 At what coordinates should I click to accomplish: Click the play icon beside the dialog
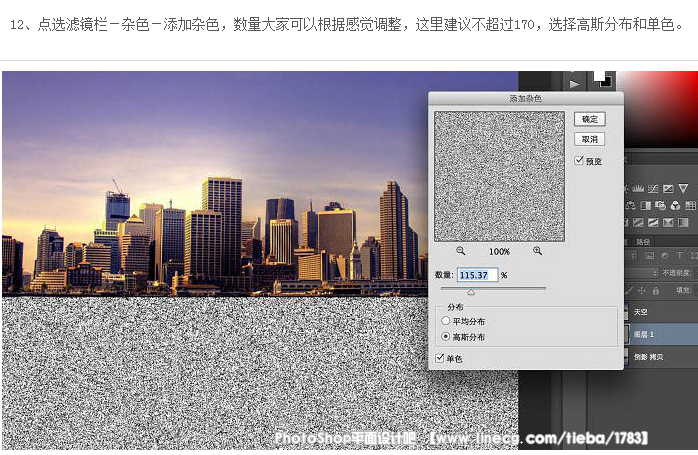click(x=574, y=85)
